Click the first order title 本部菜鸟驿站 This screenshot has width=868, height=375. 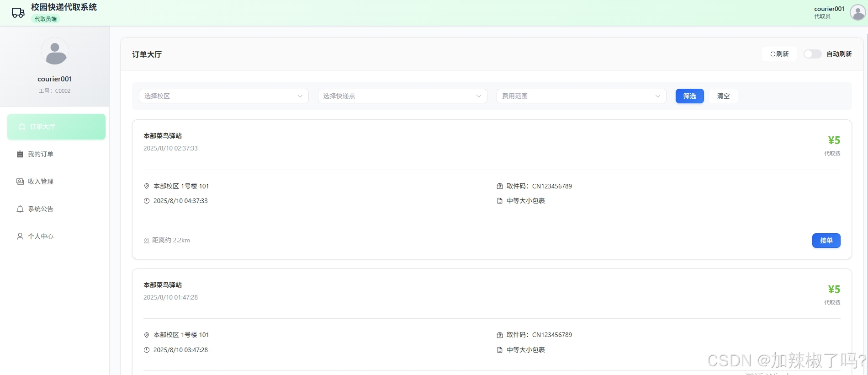click(x=163, y=136)
